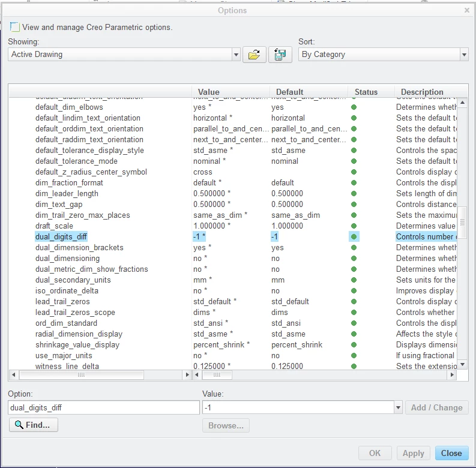This screenshot has width=476, height=468.
Task: Open the Showing dropdown with Active Drawing
Action: click(x=124, y=55)
